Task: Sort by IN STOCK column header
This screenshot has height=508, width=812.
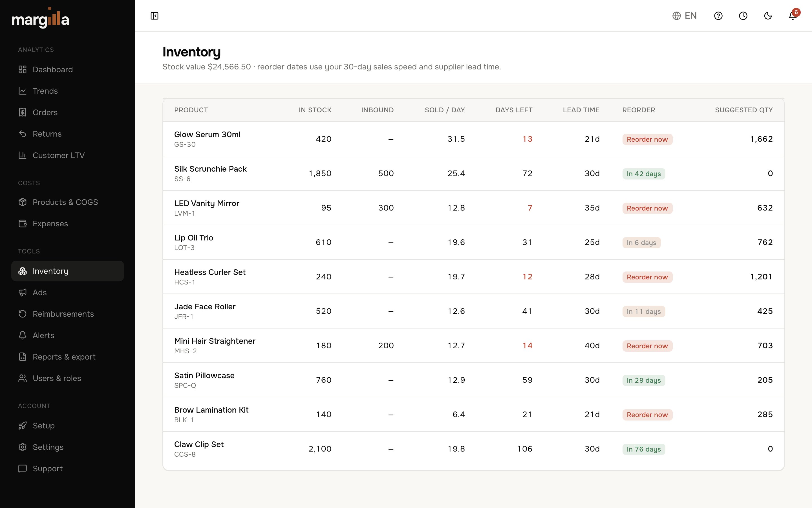Action: point(315,110)
